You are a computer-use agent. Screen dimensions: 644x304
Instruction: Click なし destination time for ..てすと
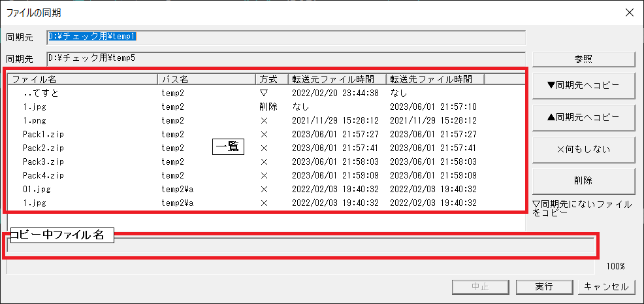[x=398, y=93]
